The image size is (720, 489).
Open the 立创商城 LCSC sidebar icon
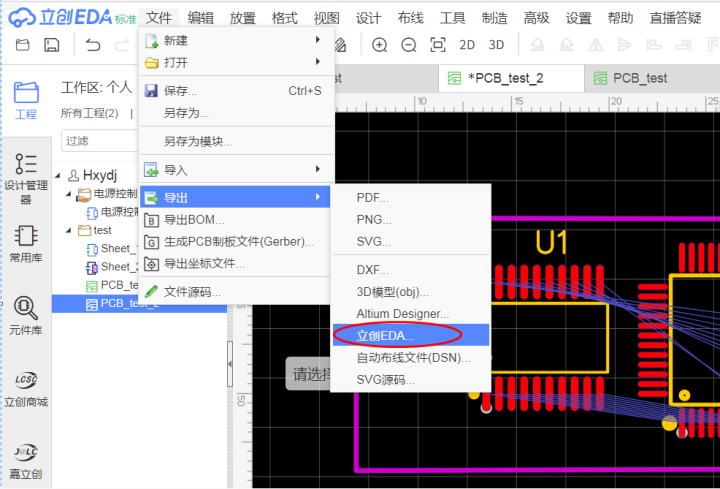point(26,389)
